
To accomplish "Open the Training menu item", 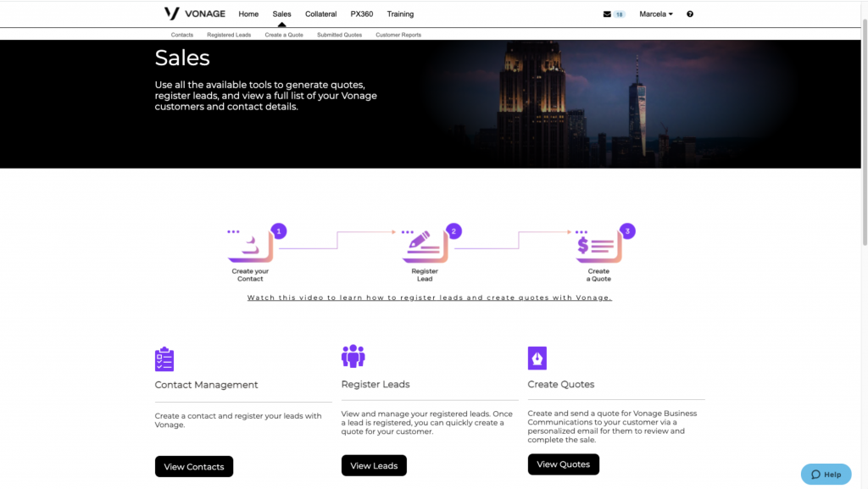I will (x=400, y=14).
